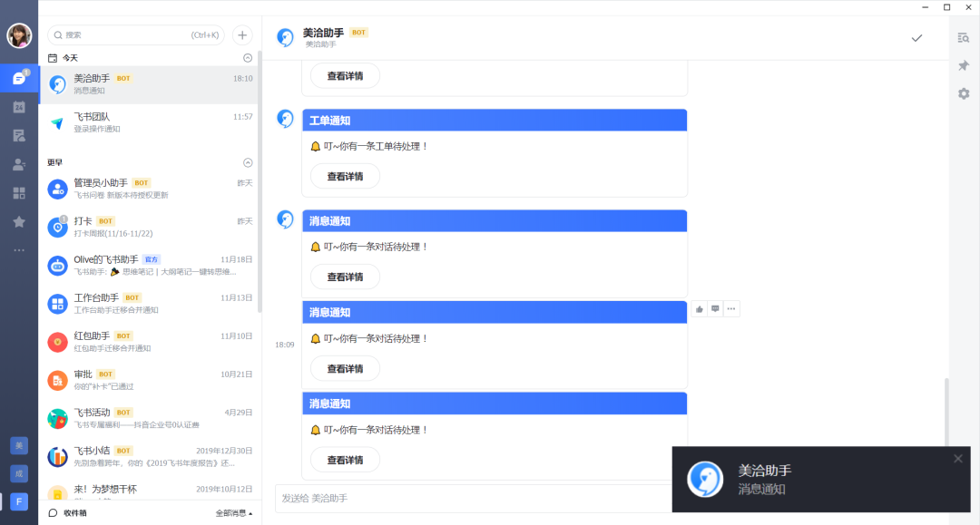Open the 飞书活动 conversation
The height and width of the screenshot is (525, 980).
pos(149,418)
